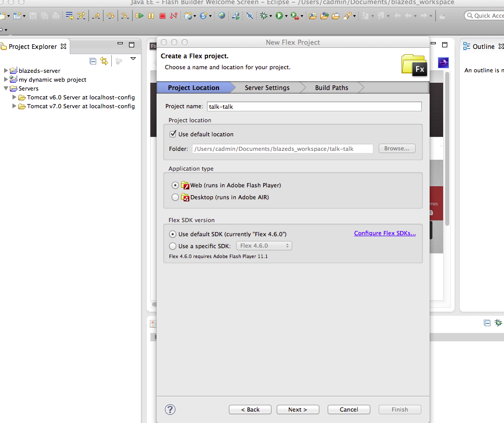Open the Flex 4.6.0 SDK dropdown
This screenshot has height=423, width=504.
pos(264,246)
